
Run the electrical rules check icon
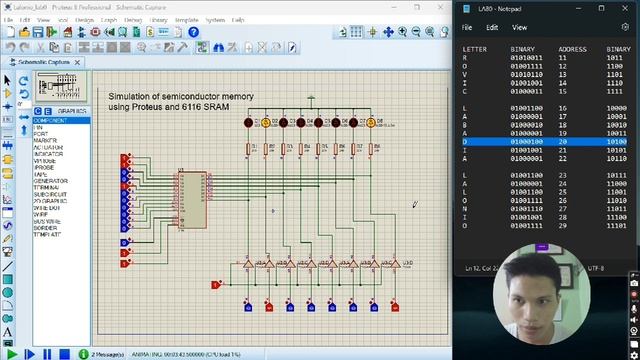(292, 47)
